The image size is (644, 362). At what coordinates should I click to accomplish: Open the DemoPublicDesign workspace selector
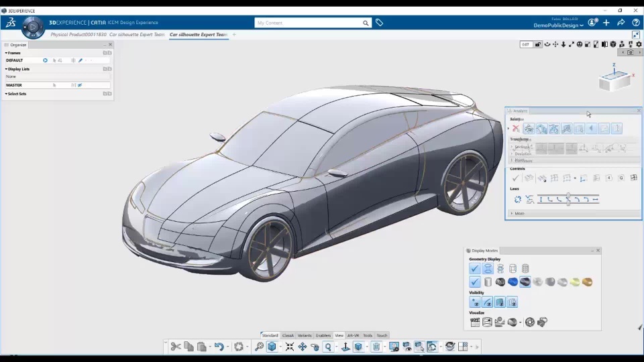point(558,25)
